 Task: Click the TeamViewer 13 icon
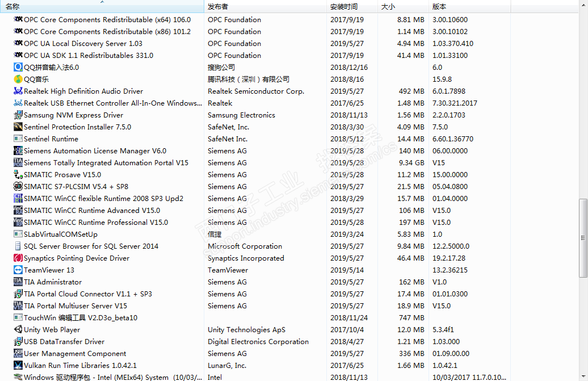[x=18, y=270]
